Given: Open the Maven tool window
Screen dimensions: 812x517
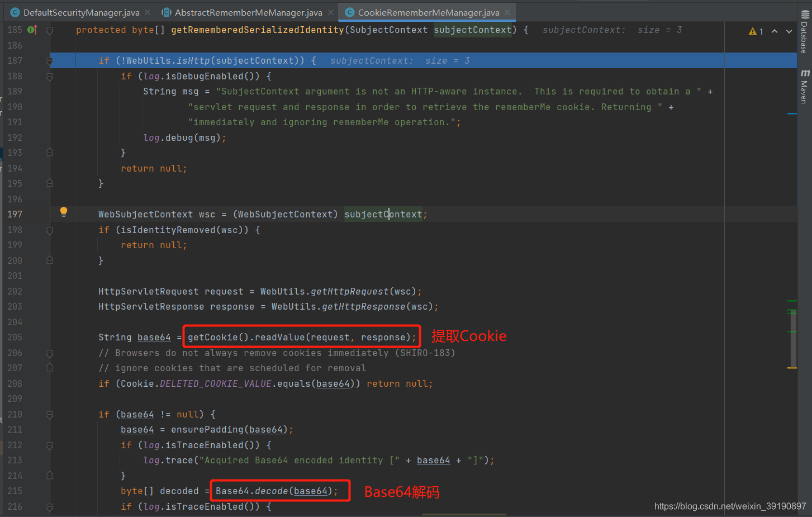Looking at the screenshot, I should 804,87.
